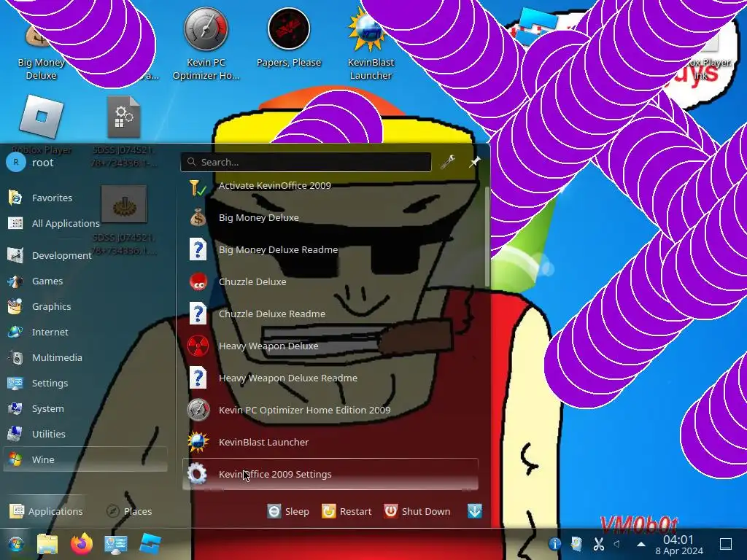Select the Settings category

[86, 383]
